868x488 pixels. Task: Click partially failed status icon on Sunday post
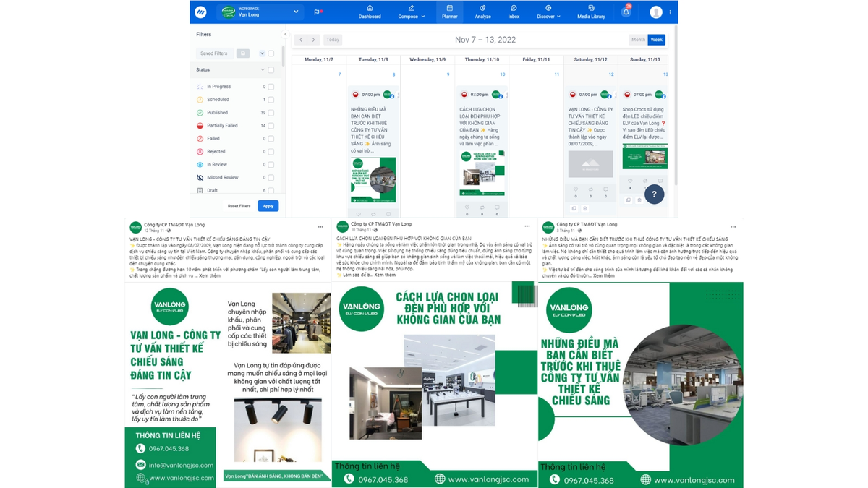(627, 95)
